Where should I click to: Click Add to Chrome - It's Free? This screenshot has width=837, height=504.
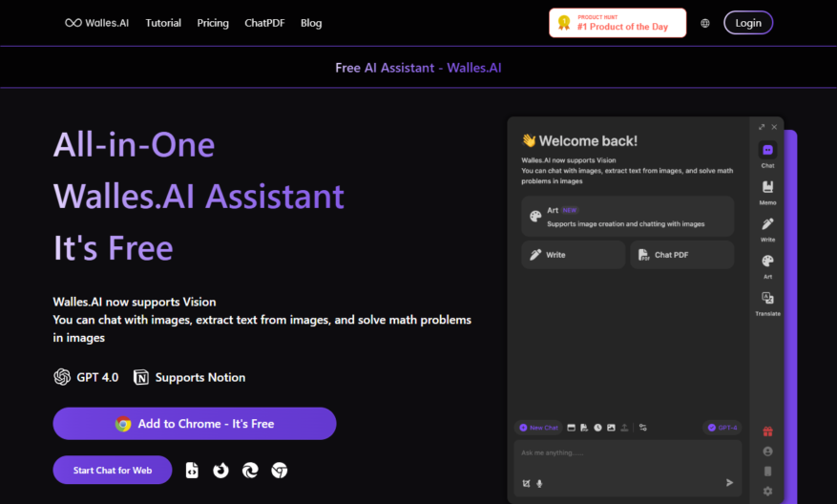pos(195,424)
